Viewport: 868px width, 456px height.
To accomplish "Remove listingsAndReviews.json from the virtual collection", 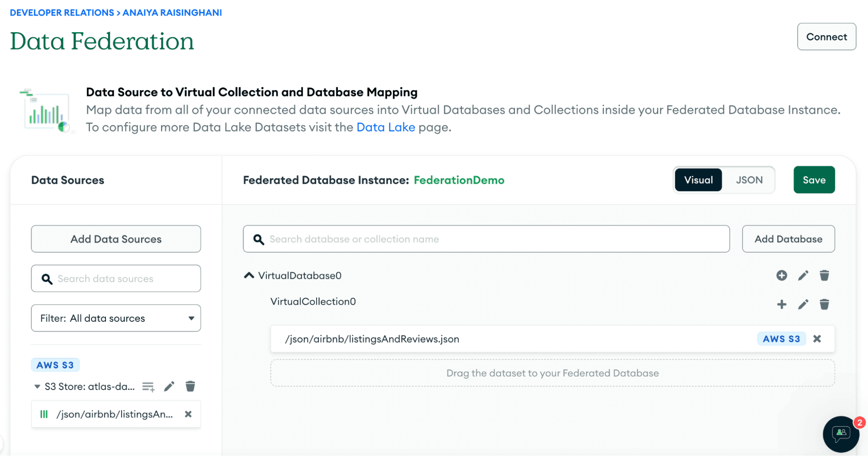I will click(817, 339).
